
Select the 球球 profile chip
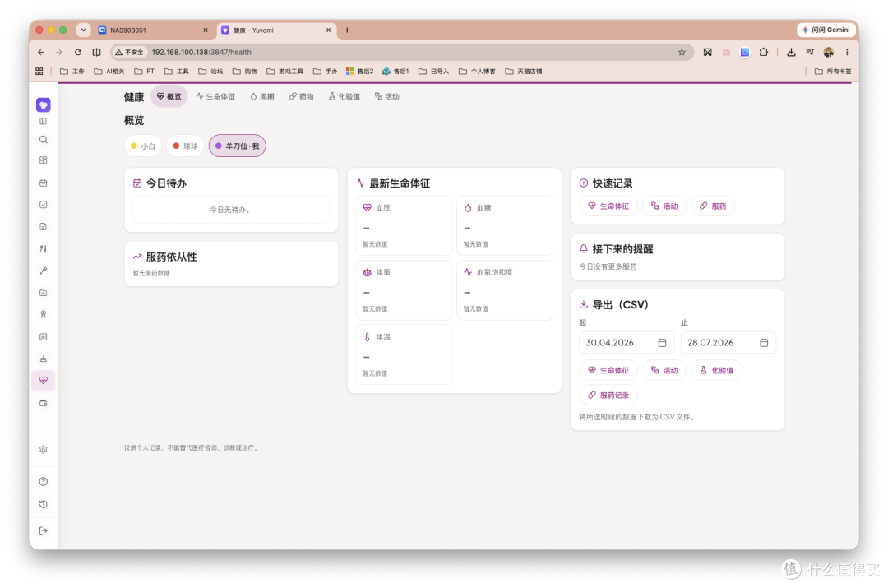pyautogui.click(x=185, y=146)
